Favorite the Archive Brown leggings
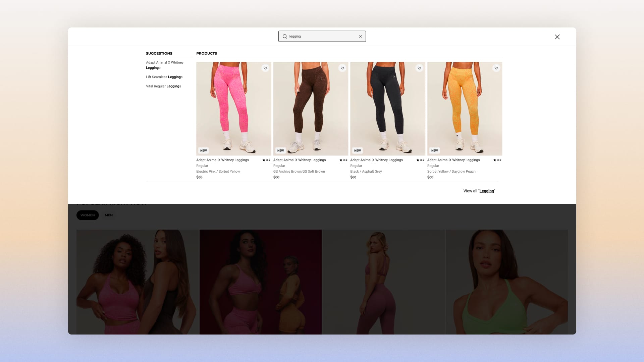The image size is (644, 362). coord(342,68)
